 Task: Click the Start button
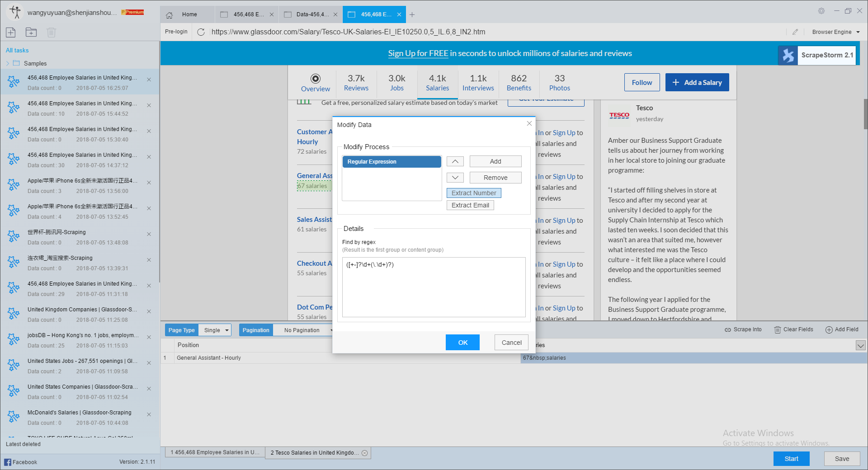pos(791,459)
